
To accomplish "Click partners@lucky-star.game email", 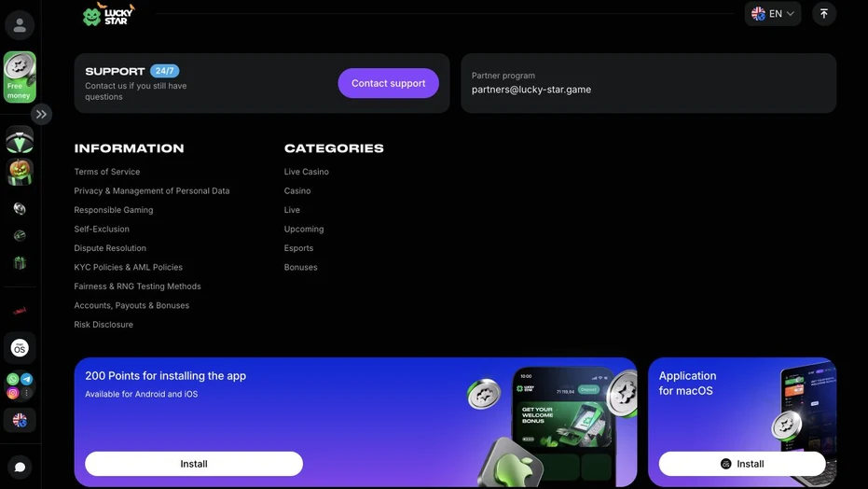I will tap(531, 90).
